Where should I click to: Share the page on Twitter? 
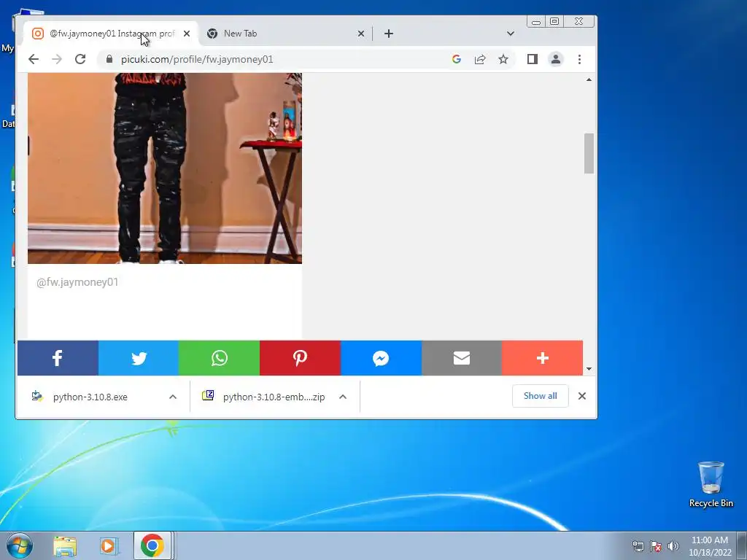[139, 358]
